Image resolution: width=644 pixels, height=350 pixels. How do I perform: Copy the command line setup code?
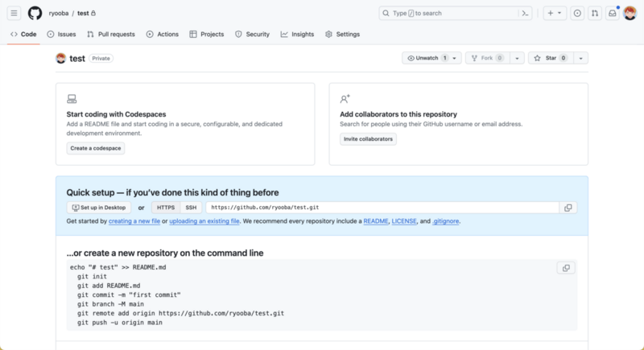(x=566, y=268)
